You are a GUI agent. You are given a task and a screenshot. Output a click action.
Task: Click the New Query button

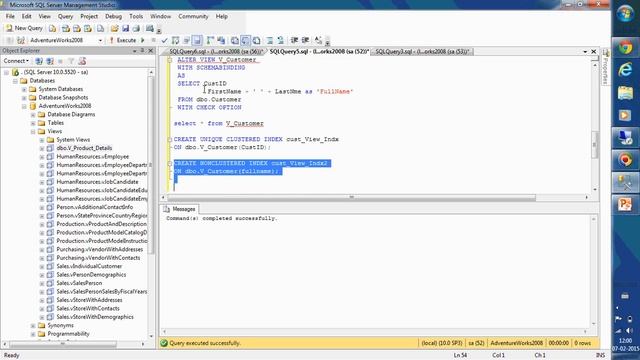click(24, 28)
